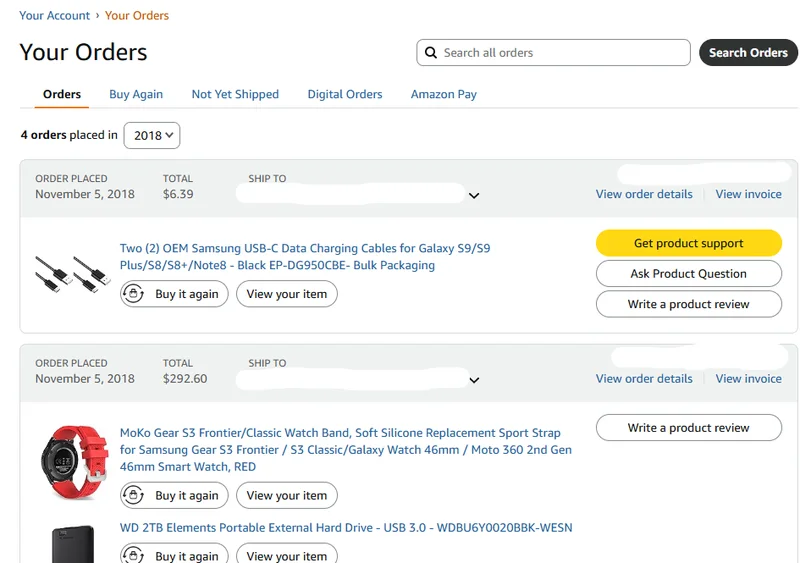Click Buy it again for the WD hard drive
This screenshot has width=800, height=563.
174,553
